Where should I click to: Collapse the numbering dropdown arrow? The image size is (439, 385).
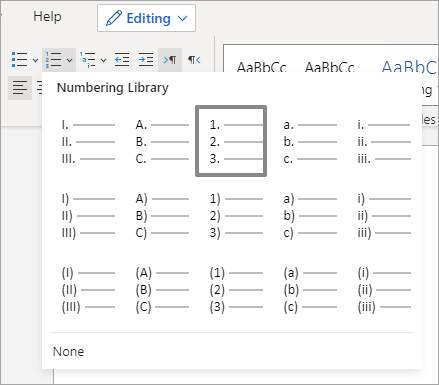coord(69,60)
